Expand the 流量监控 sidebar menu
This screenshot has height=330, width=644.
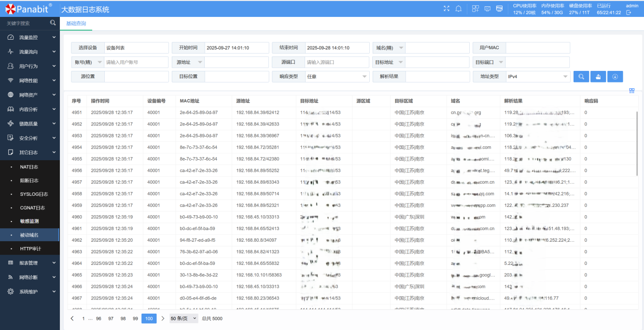tap(29, 37)
